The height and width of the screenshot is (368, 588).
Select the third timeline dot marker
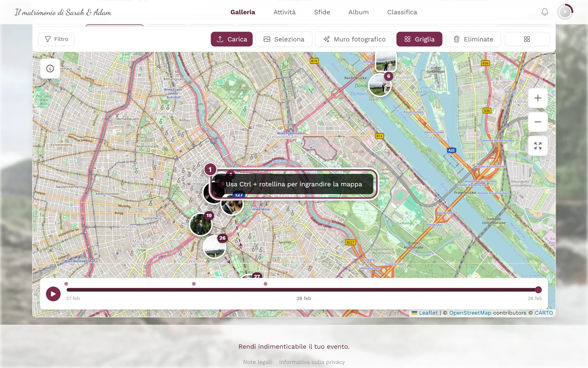[265, 284]
